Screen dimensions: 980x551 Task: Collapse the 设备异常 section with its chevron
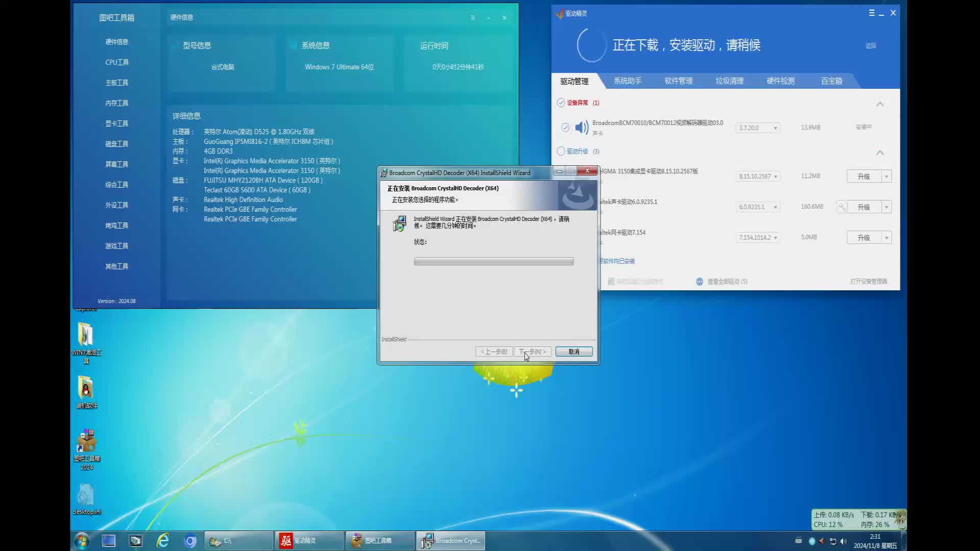(x=880, y=104)
